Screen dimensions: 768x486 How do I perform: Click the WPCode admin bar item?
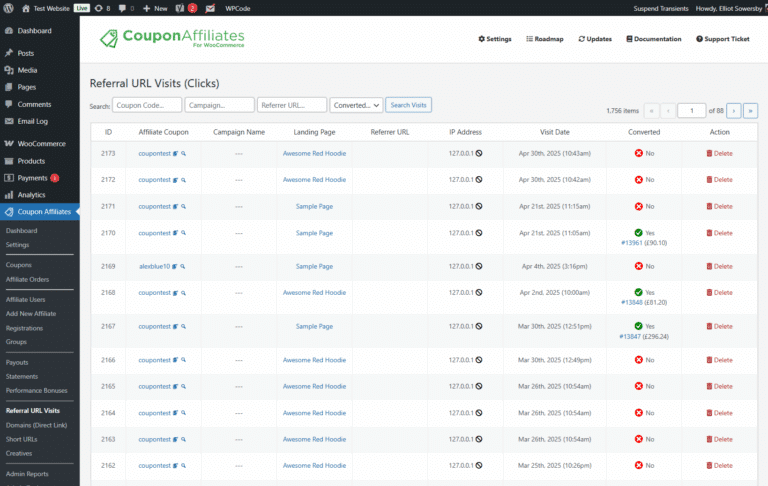click(238, 8)
